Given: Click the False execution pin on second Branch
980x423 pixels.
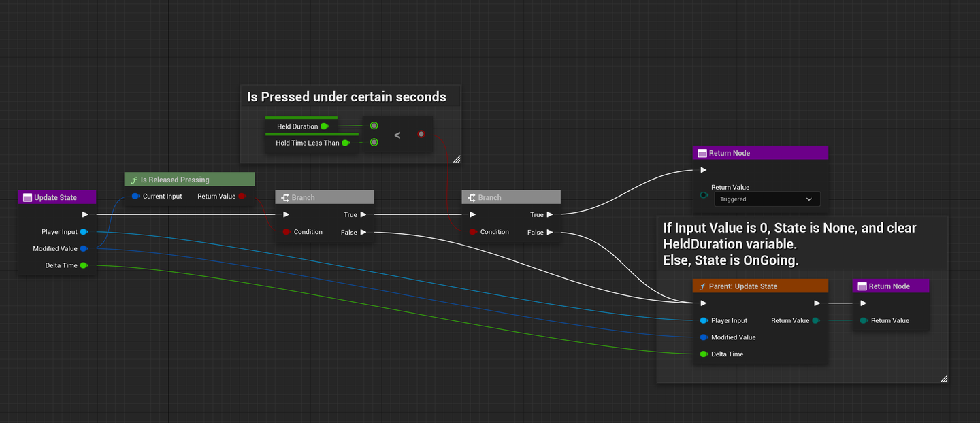Looking at the screenshot, I should coord(549,232).
